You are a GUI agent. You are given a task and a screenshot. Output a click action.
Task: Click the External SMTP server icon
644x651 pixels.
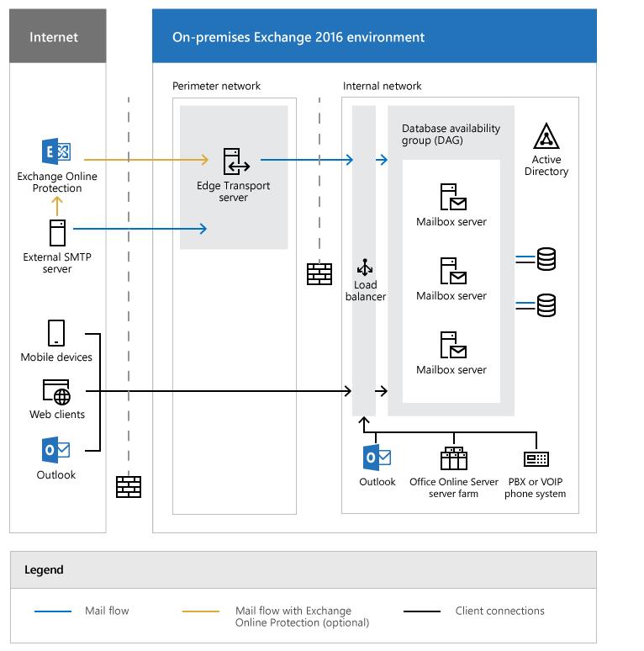tap(57, 233)
